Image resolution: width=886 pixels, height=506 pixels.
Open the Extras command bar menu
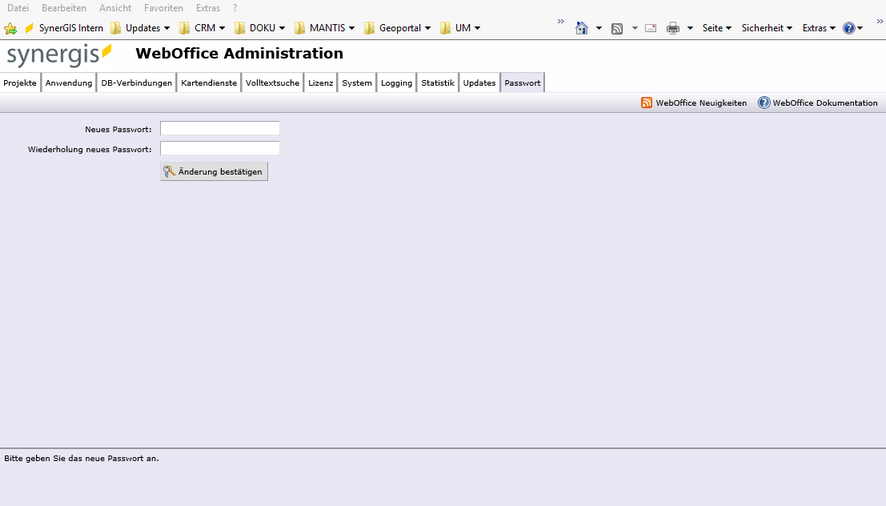pos(819,28)
